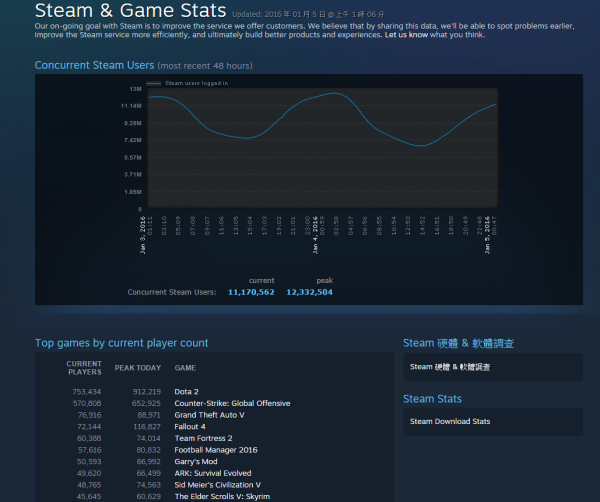Click Skyrim peak today 60,629

[x=149, y=497]
